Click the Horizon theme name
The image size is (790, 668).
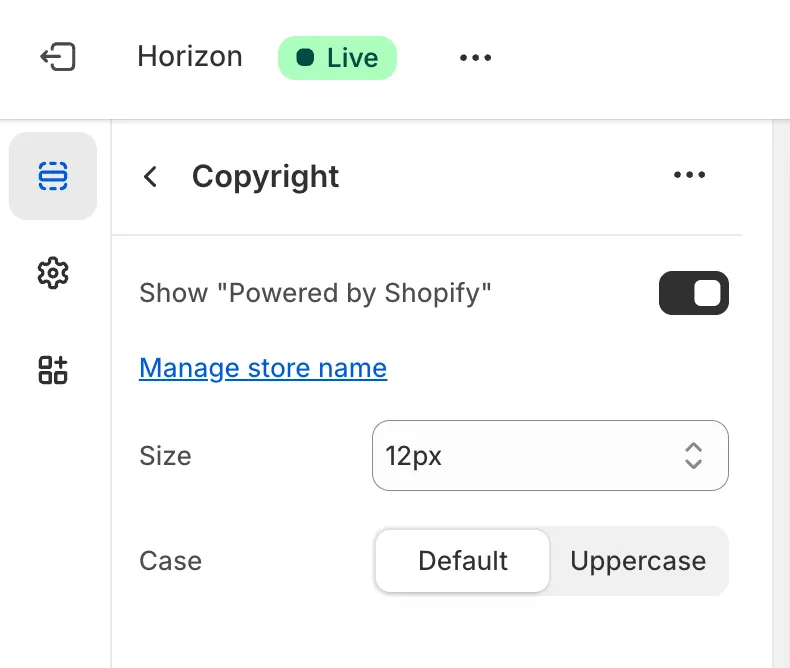coord(190,56)
